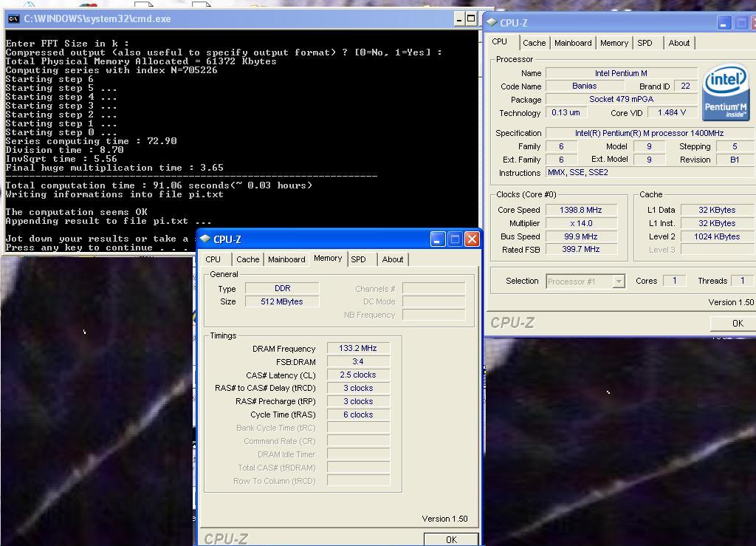
Task: Select the Memory tab in the front CPU-Z window
Action: pos(328,259)
